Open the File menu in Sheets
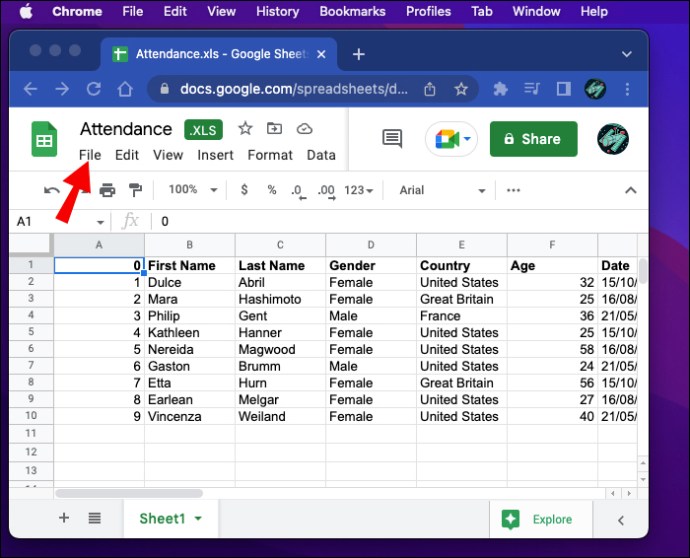The width and height of the screenshot is (690, 558). (90, 155)
